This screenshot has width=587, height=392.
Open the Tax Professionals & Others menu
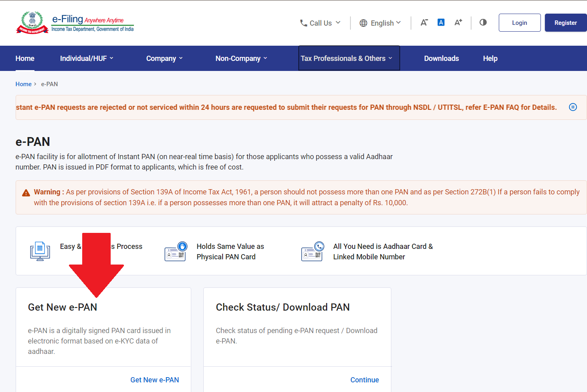(346, 59)
